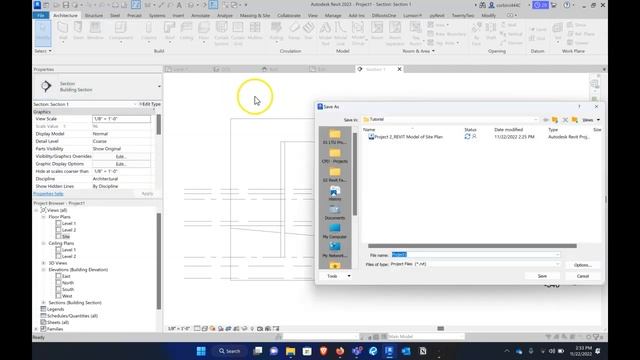Select the Railing tool in ribbon

pyautogui.click(x=276, y=32)
